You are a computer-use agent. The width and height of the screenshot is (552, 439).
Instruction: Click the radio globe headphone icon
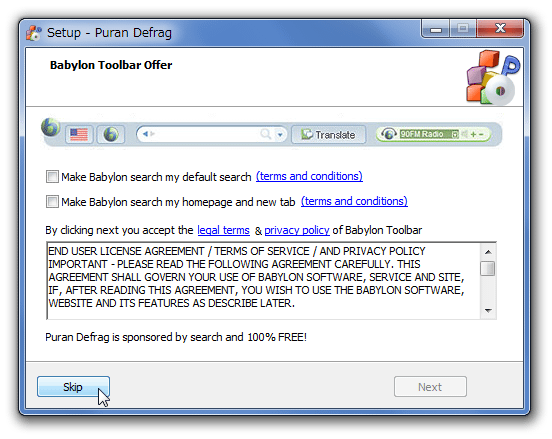pyautogui.click(x=389, y=134)
